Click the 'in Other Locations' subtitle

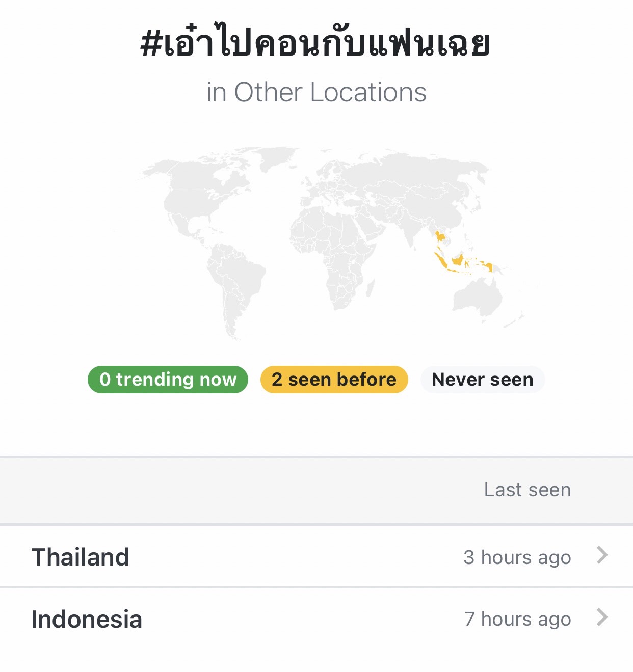[x=316, y=92]
